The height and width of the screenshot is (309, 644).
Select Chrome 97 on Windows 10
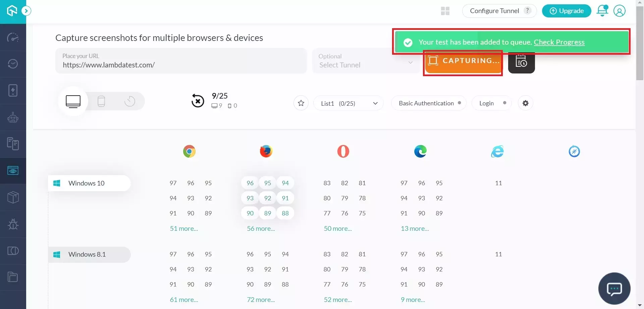point(173,183)
